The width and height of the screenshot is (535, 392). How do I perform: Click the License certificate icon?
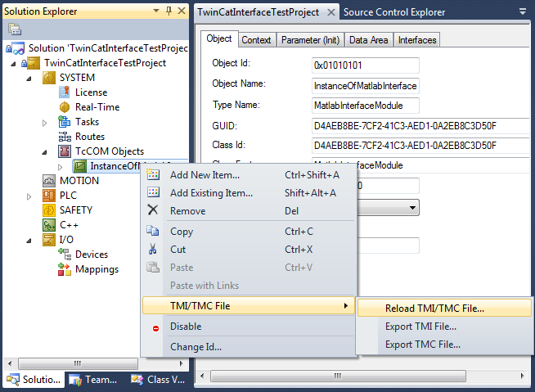(x=64, y=92)
